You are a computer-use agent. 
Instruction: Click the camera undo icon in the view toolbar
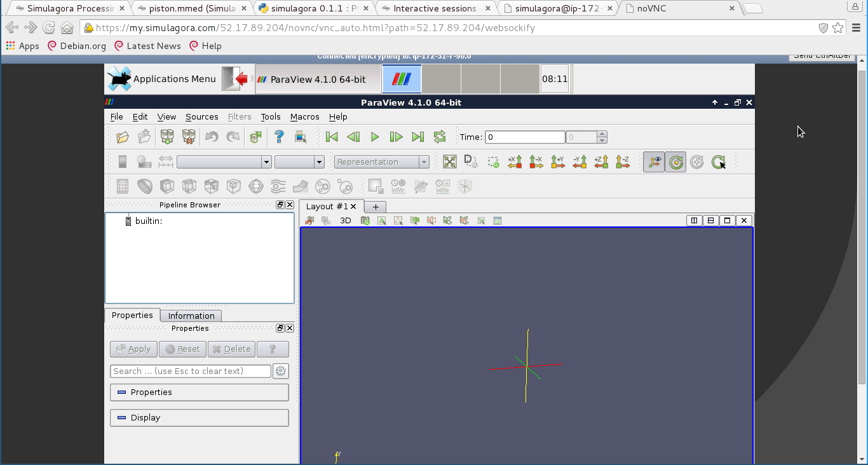[x=309, y=221]
